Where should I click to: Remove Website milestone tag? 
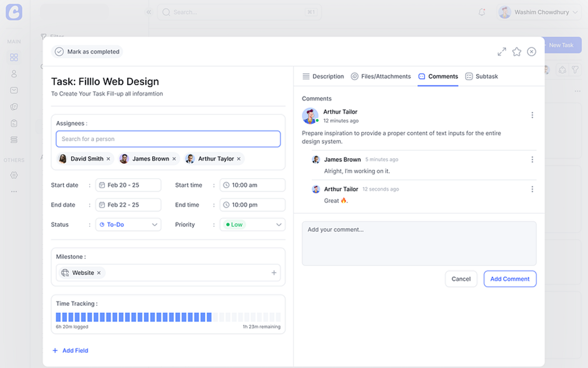[x=99, y=273]
